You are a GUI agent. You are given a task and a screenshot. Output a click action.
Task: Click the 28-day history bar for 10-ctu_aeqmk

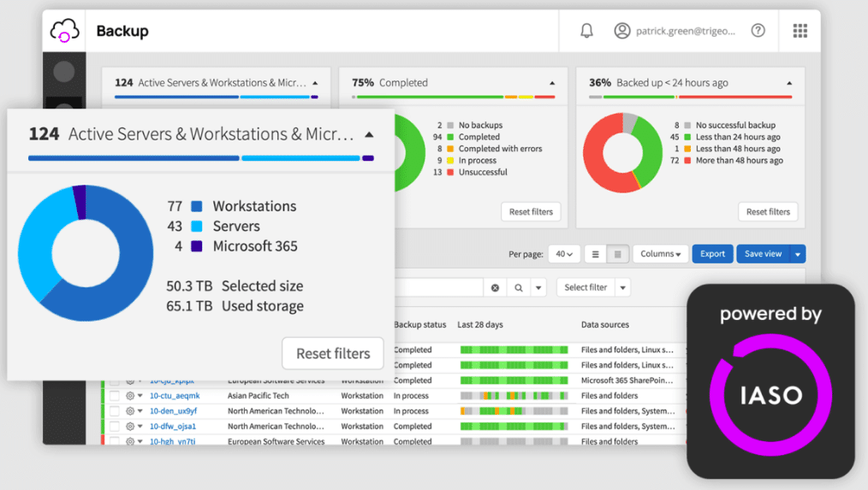pos(514,395)
